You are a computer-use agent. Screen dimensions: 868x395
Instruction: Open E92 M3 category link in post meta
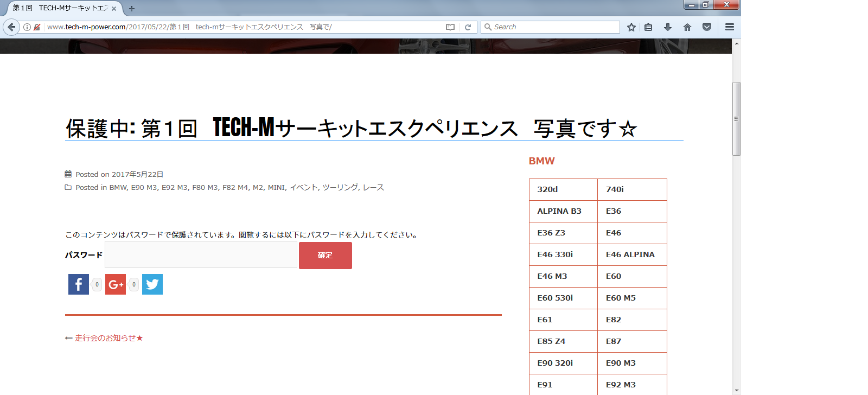[x=175, y=187]
